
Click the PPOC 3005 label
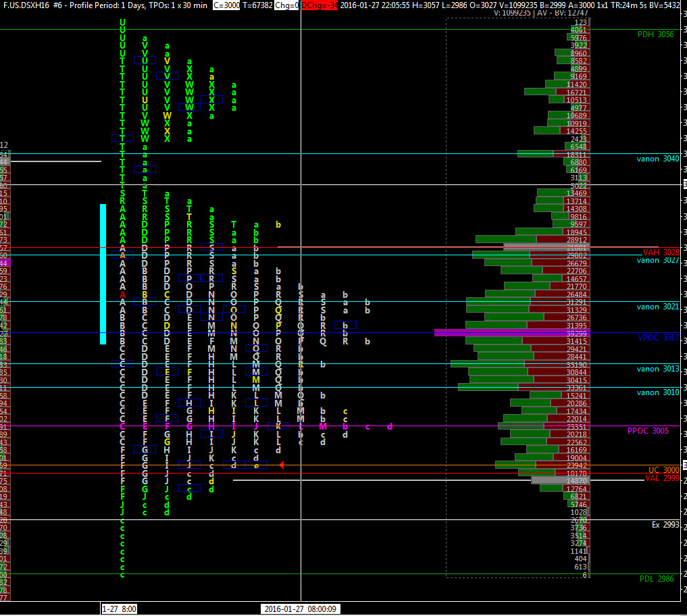648,431
